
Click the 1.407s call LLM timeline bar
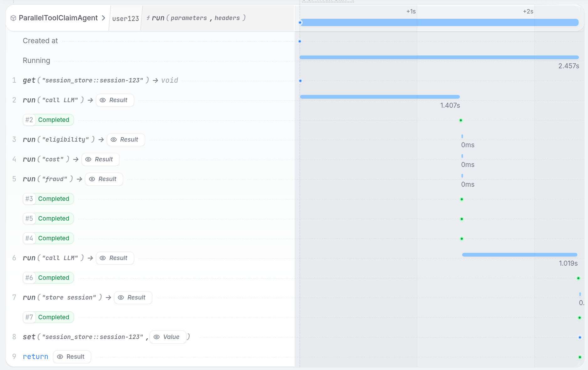380,97
